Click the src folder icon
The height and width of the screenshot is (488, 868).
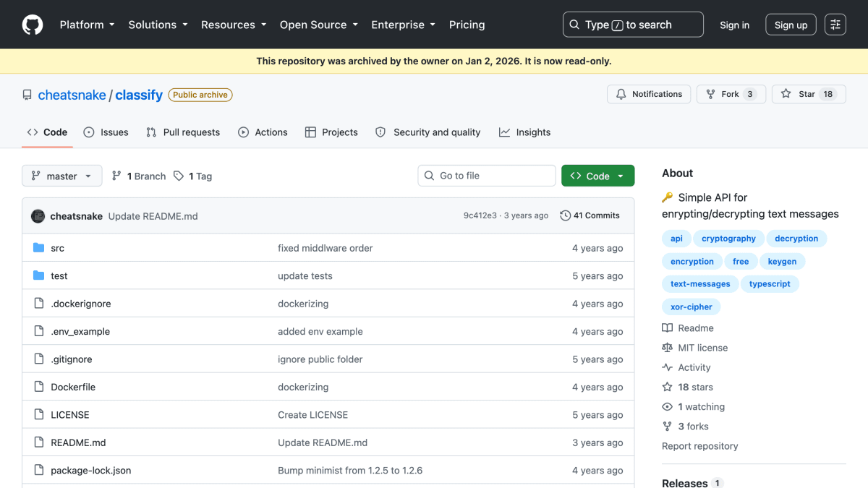39,248
